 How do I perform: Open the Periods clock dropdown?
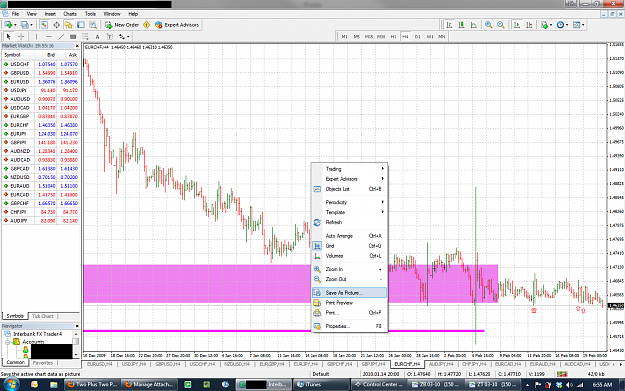tap(562, 25)
